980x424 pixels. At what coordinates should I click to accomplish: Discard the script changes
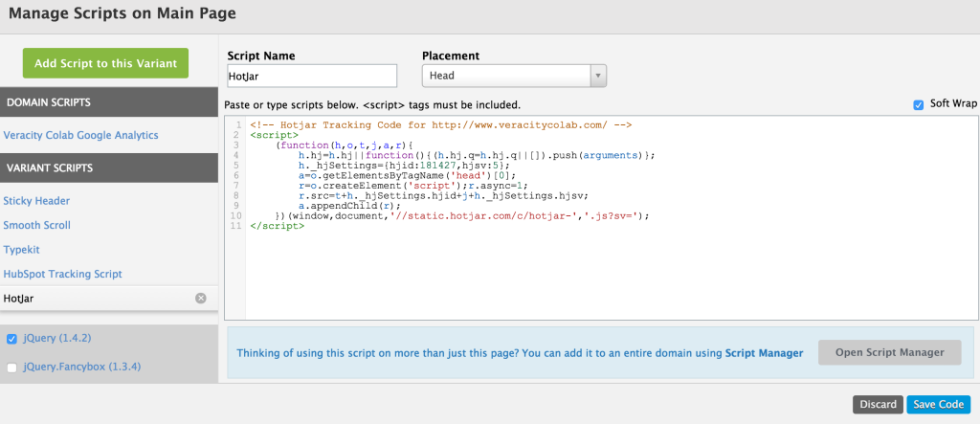click(x=878, y=405)
